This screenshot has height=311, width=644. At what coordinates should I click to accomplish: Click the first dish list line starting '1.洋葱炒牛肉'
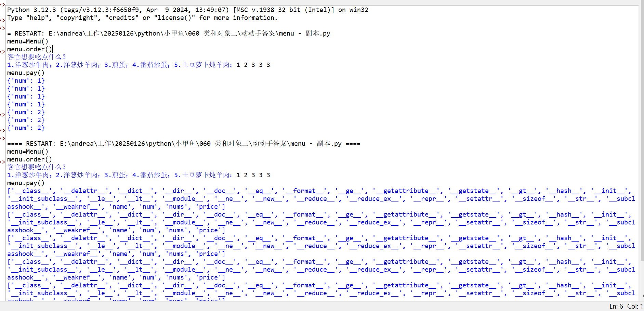[x=139, y=65]
